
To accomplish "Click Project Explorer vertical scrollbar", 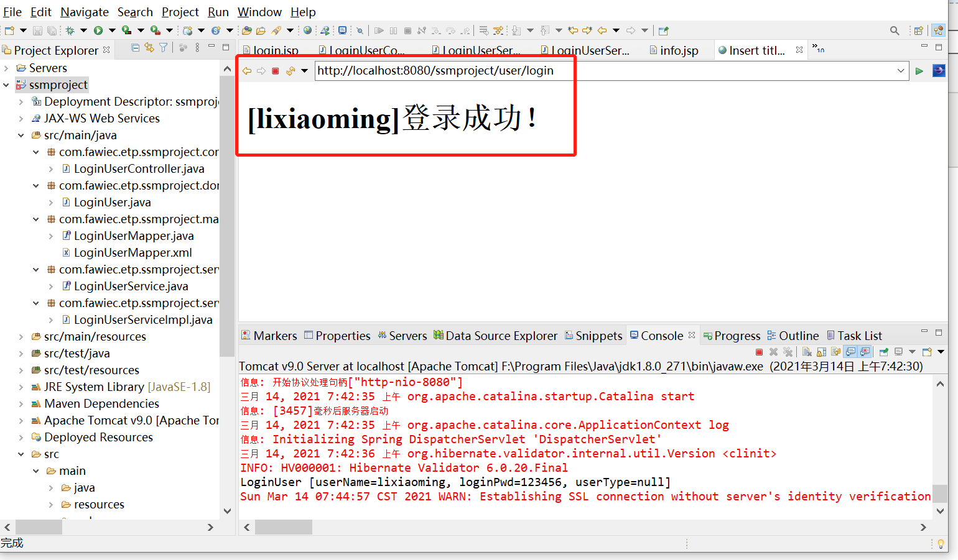I will (x=227, y=216).
